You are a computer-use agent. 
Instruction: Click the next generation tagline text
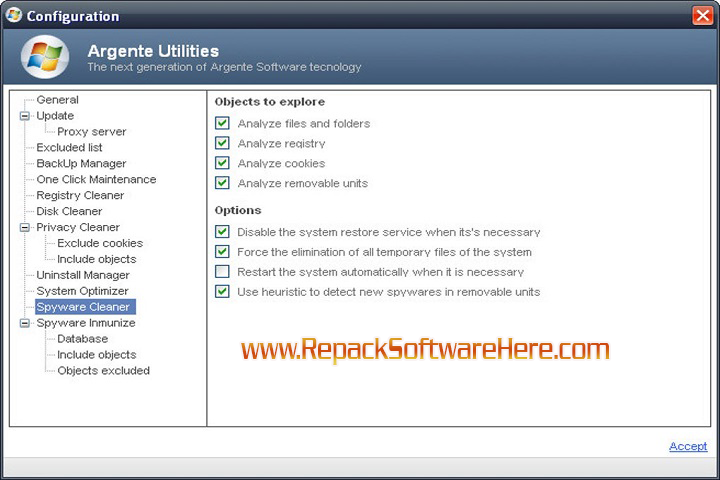(224, 67)
